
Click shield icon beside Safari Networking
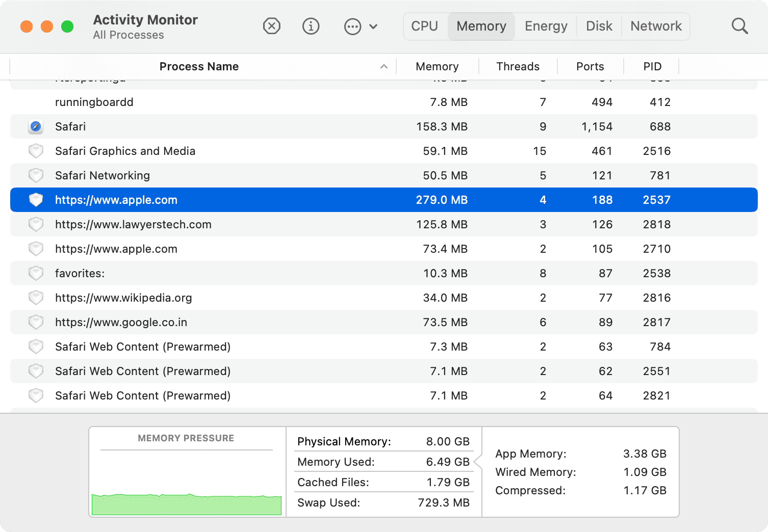(x=36, y=175)
